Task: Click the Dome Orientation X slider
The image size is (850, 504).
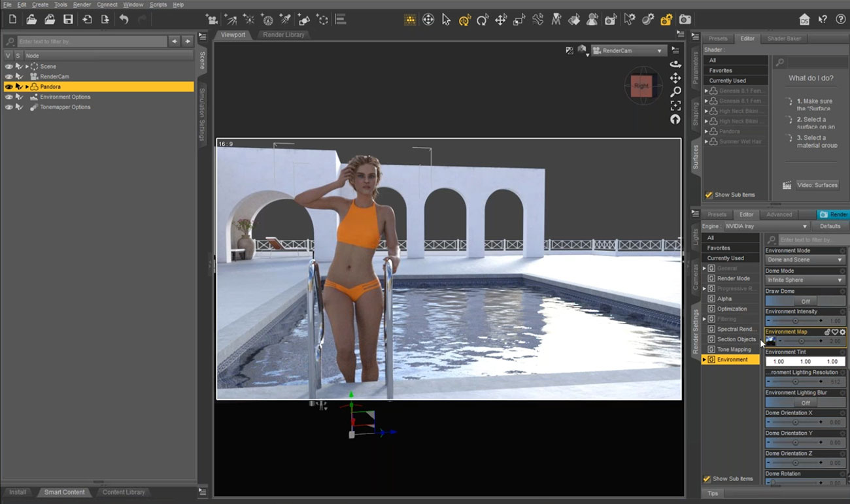Action: 797,422
